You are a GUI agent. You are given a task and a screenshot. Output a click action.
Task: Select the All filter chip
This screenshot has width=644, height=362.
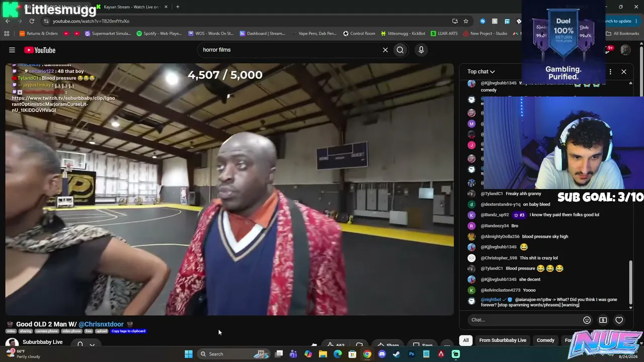click(466, 340)
